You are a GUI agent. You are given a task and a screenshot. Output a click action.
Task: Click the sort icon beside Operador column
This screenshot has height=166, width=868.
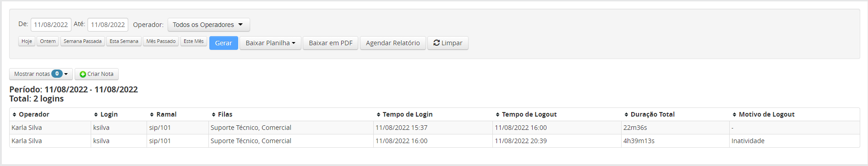tap(15, 115)
